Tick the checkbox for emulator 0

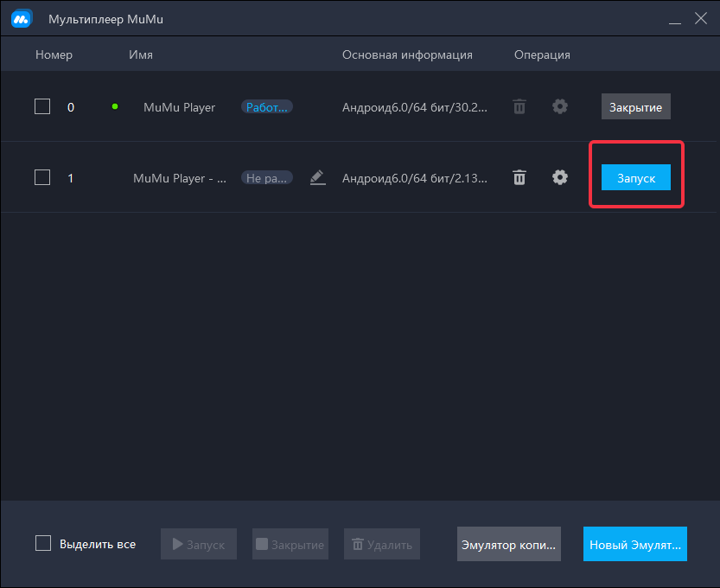coord(42,106)
